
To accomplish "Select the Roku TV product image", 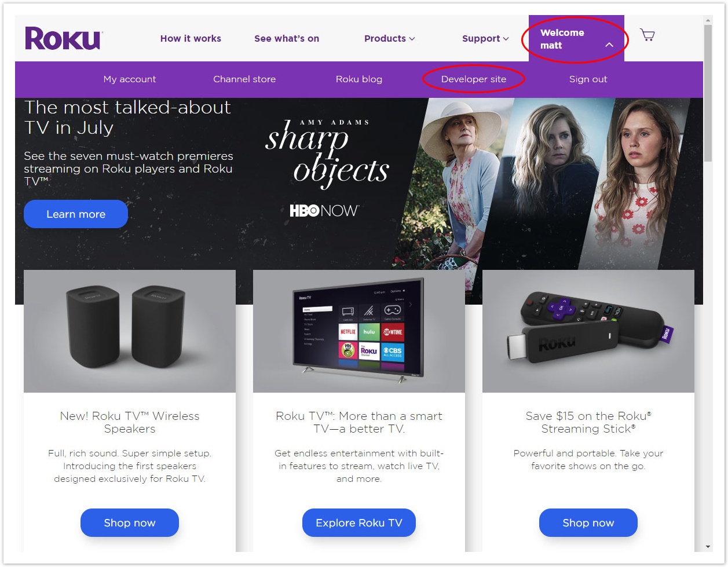I will click(359, 331).
